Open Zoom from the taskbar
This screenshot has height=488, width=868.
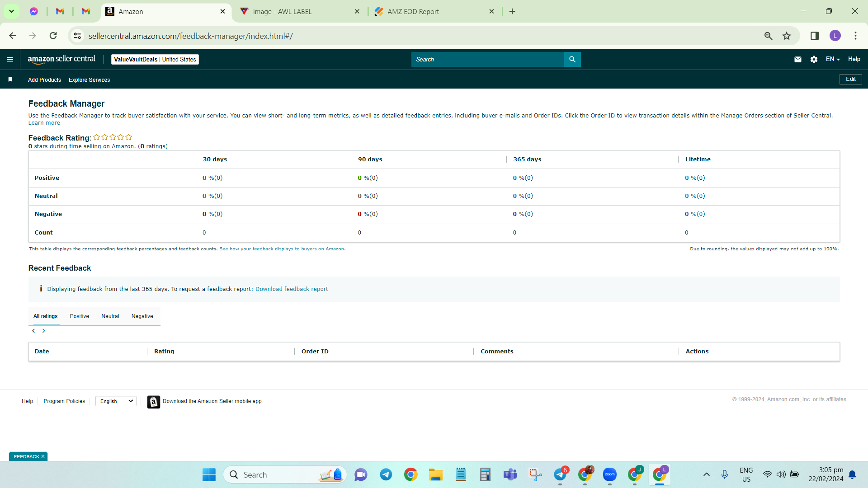(610, 474)
